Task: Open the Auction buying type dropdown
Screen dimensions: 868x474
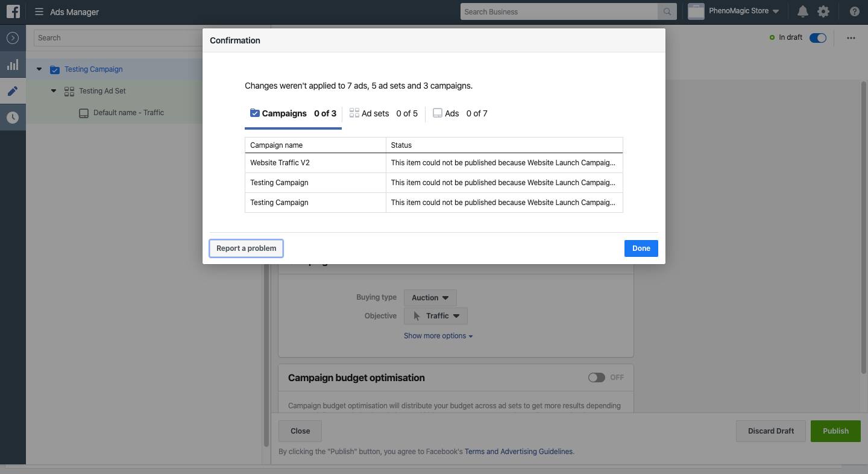Action: [430, 297]
